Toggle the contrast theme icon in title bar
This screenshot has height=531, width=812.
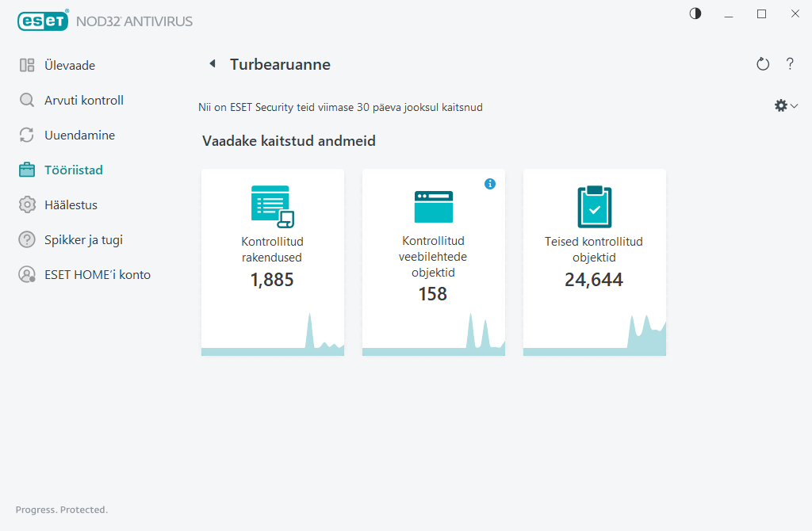pos(695,13)
